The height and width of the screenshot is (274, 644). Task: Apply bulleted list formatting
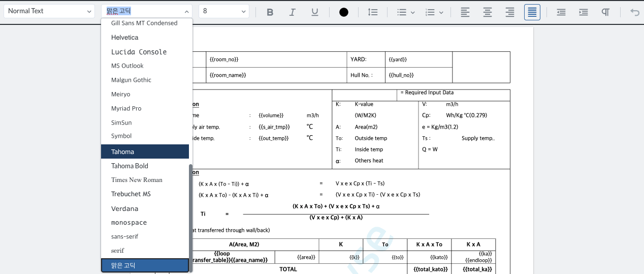(x=402, y=12)
